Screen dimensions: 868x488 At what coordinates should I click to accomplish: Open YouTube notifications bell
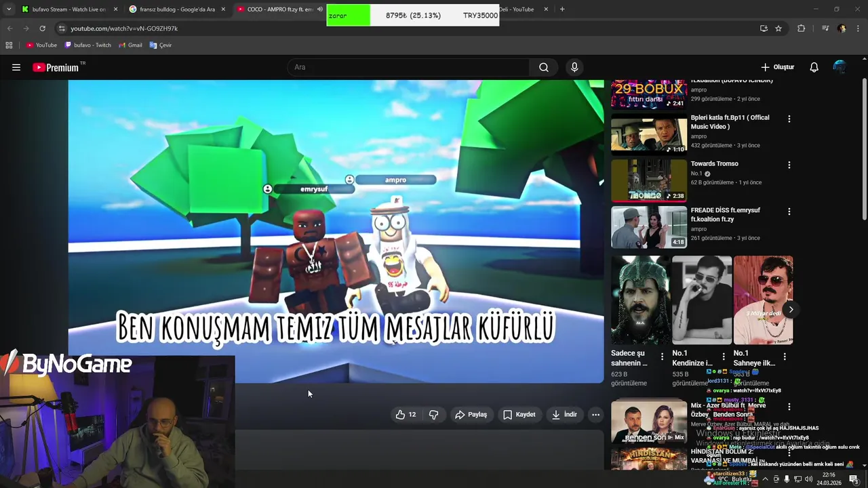point(814,67)
